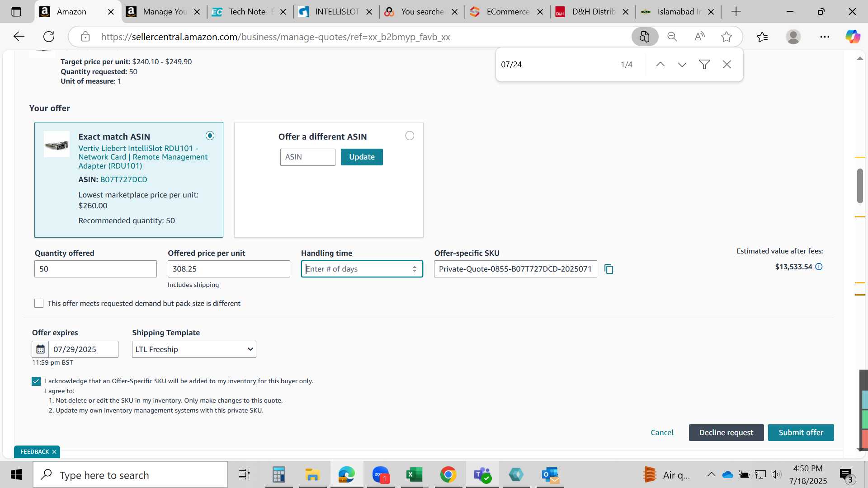Screen dimensions: 868x488
Task: Close the FEEDBACK badge
Action: coord(54,452)
